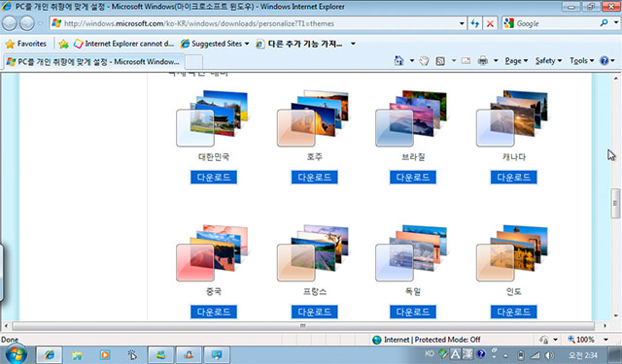Image resolution: width=622 pixels, height=364 pixels.
Task: Click the 캐나다 theme thumbnail
Action: [x=512, y=118]
